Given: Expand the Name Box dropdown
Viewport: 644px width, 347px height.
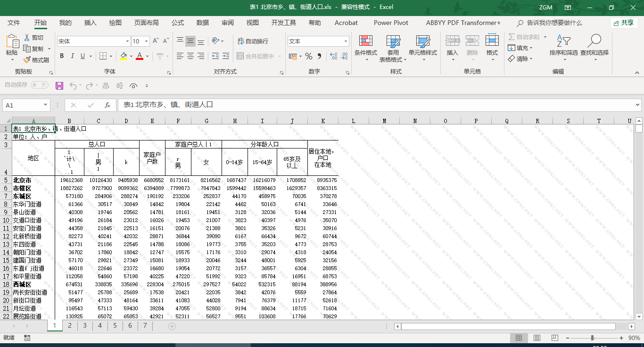Looking at the screenshot, I should click(46, 105).
